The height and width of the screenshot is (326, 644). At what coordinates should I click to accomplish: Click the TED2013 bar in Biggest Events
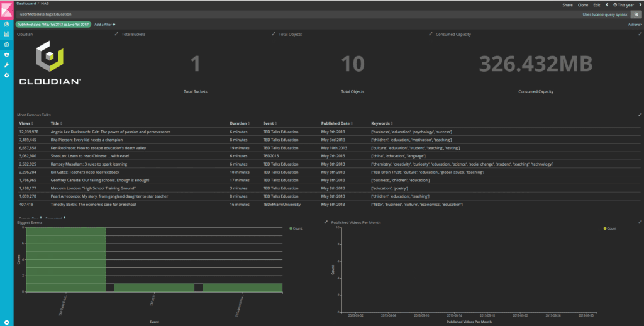point(154,288)
